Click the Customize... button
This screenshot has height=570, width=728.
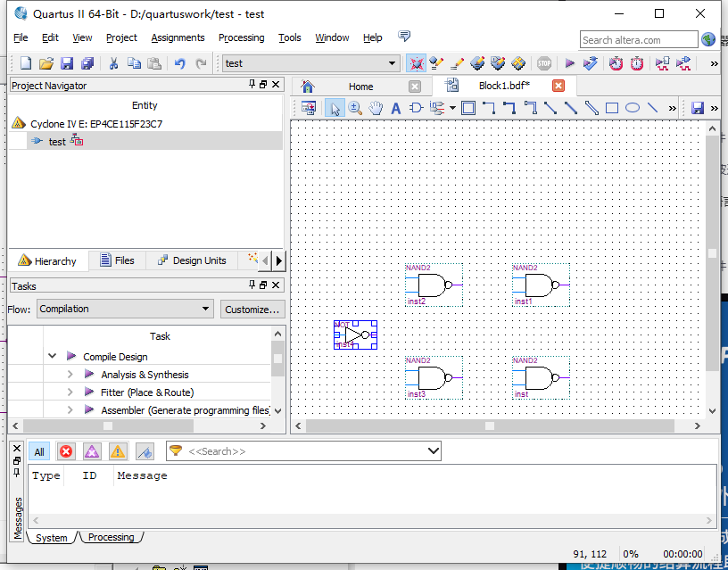[x=252, y=310]
